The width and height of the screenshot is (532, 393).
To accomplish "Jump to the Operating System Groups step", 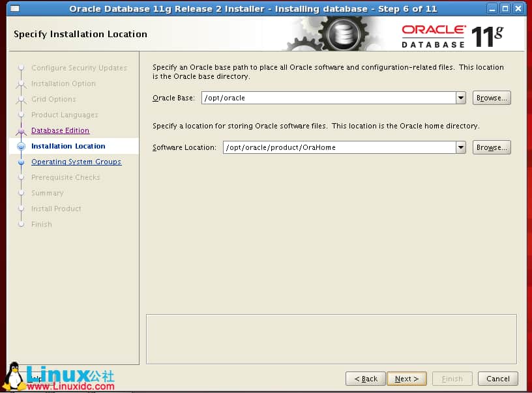I will point(76,162).
